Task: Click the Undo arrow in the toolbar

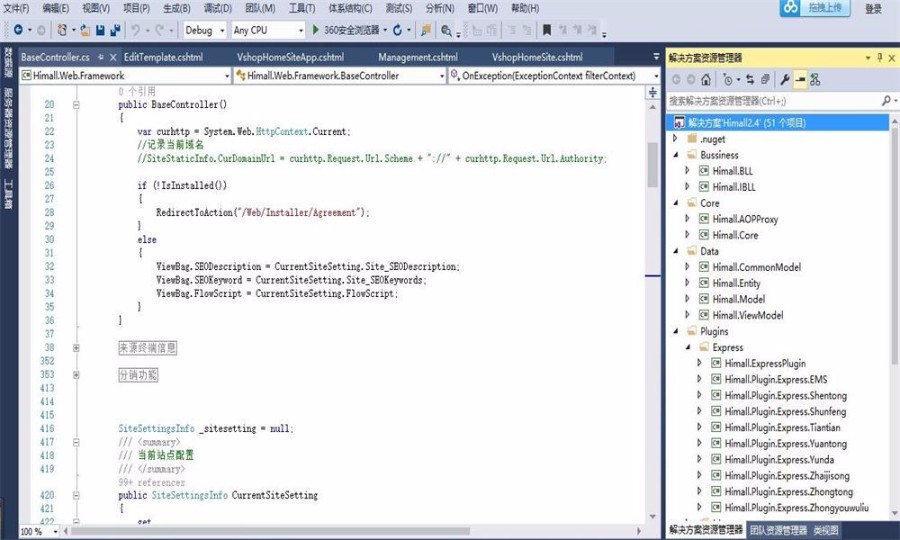Action: (136, 31)
